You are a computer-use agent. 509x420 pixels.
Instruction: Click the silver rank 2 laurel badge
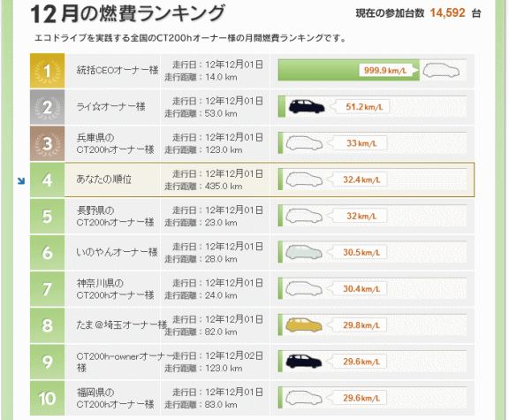[47, 107]
